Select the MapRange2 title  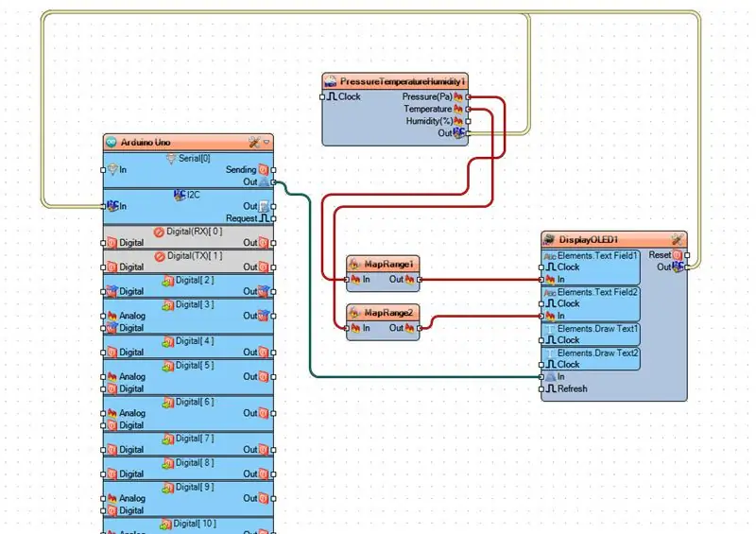point(388,313)
